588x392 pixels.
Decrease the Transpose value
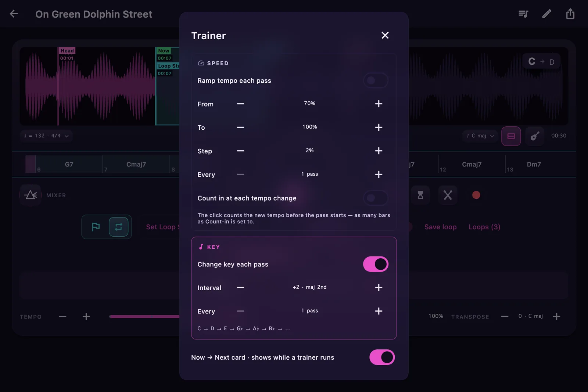pyautogui.click(x=505, y=316)
